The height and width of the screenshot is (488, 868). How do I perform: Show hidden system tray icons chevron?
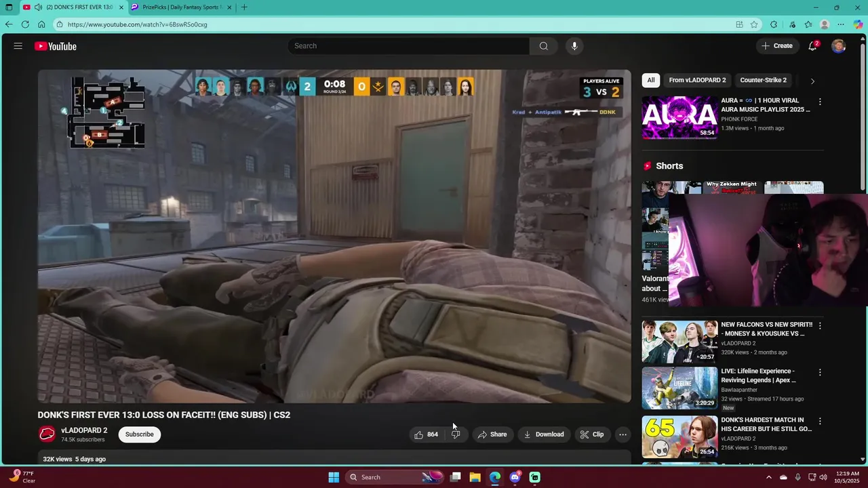[x=768, y=477]
